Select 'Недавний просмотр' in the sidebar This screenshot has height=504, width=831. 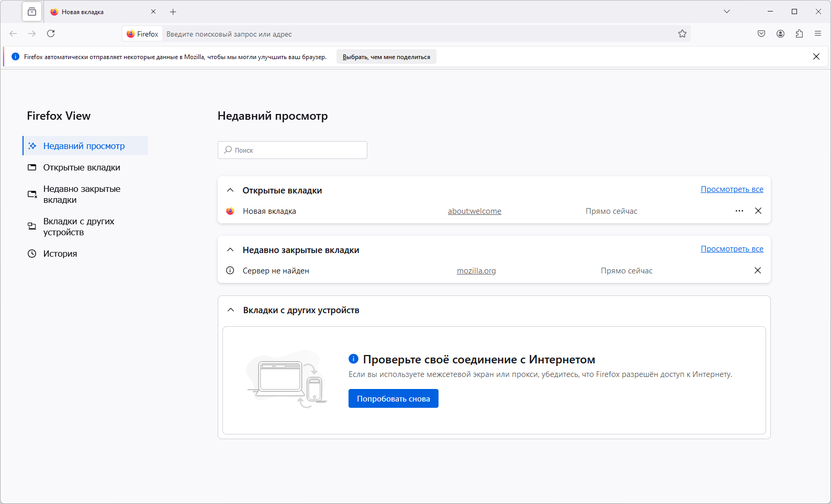pyautogui.click(x=85, y=146)
